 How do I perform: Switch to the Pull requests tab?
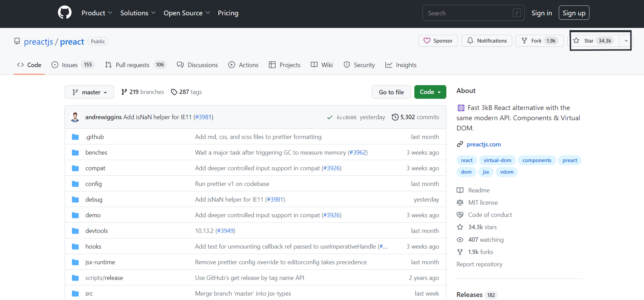click(136, 65)
